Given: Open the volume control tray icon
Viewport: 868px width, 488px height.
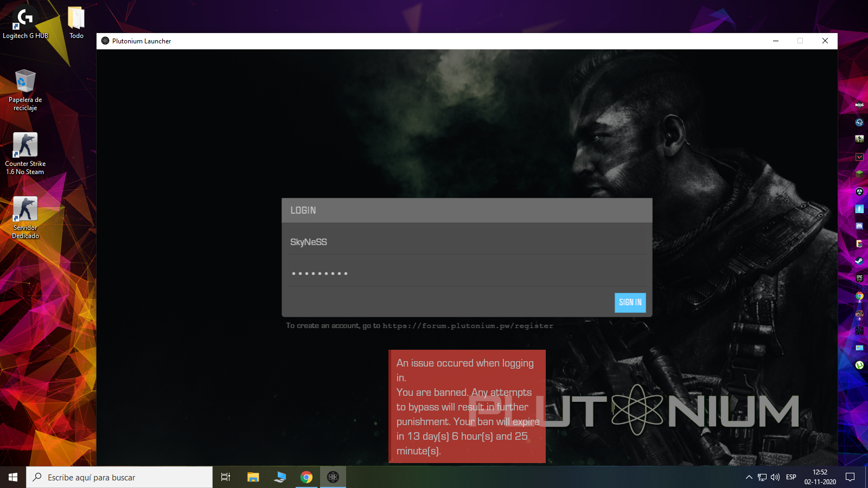Looking at the screenshot, I should click(775, 477).
